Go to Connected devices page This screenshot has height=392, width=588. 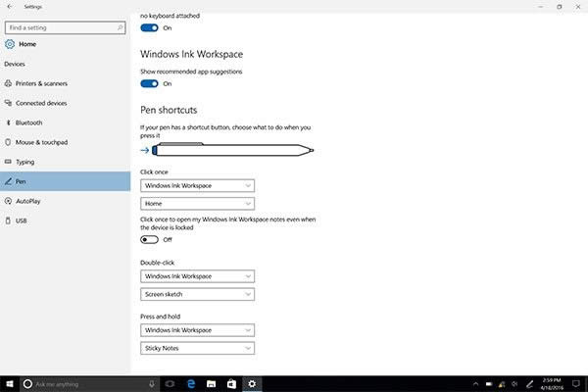44,103
